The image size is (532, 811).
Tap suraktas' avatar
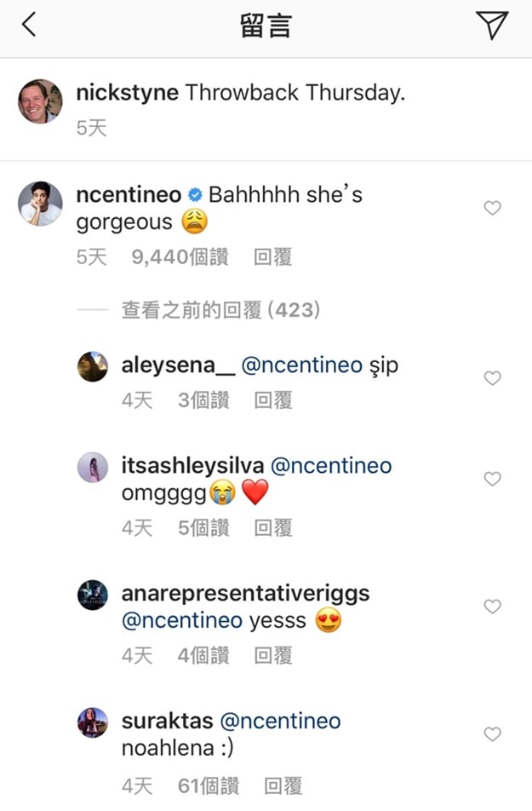tap(93, 722)
